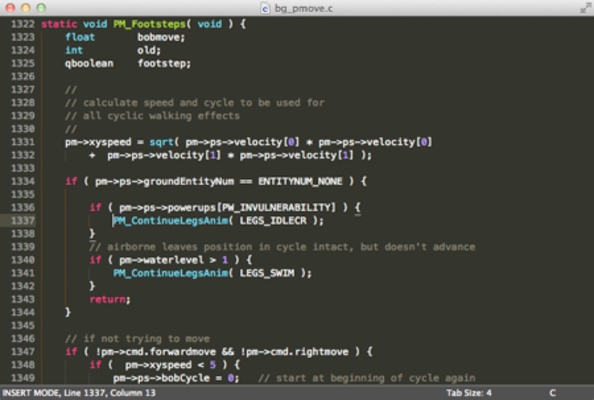Click 'old;' variable on line 1324

pos(149,50)
